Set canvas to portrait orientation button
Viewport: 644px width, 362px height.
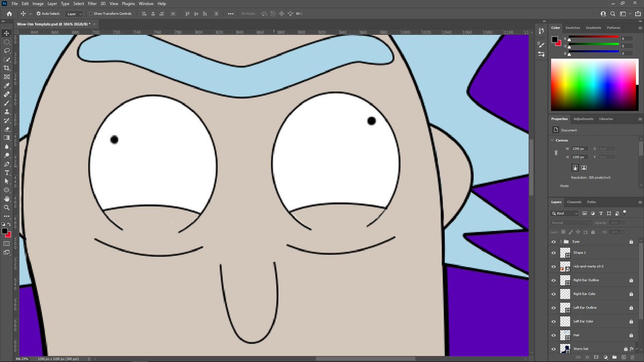575,168
